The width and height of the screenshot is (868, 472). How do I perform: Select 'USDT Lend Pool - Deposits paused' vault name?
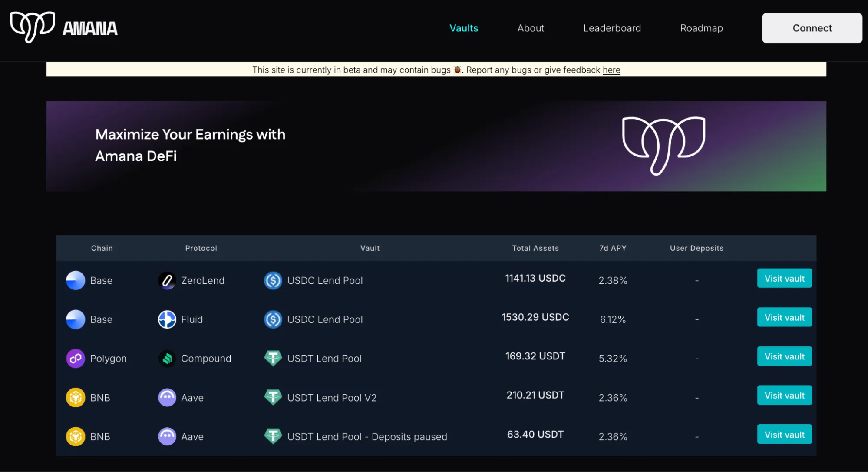coord(367,437)
